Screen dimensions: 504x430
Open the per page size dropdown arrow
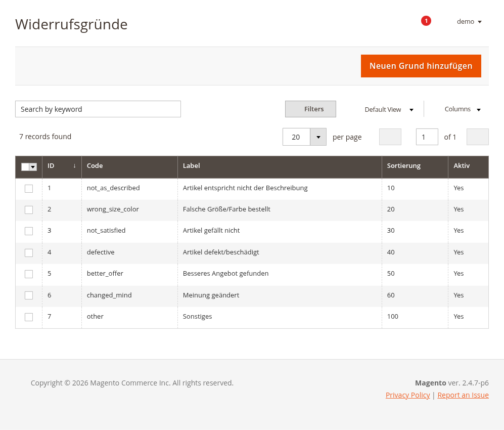pyautogui.click(x=318, y=137)
